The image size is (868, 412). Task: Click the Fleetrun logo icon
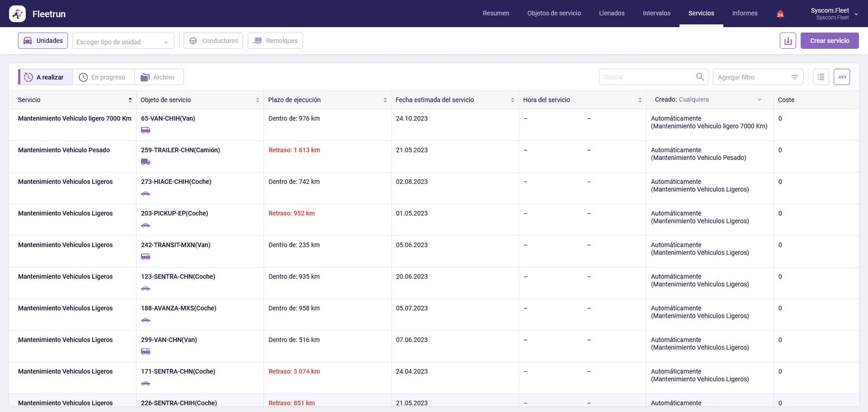click(x=17, y=14)
